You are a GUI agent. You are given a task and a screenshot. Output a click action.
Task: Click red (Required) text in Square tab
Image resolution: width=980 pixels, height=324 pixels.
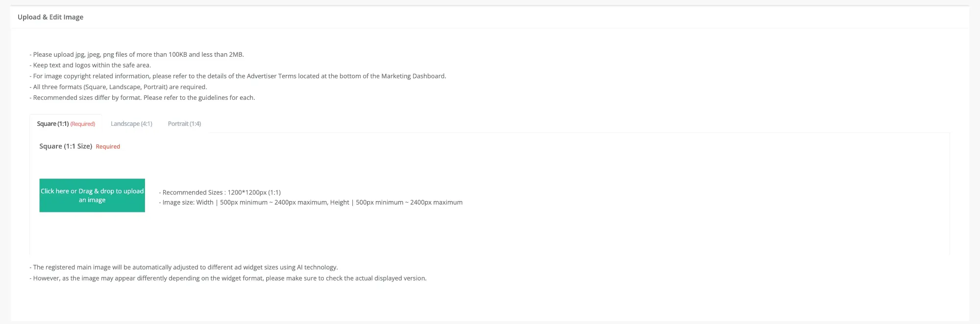[83, 124]
